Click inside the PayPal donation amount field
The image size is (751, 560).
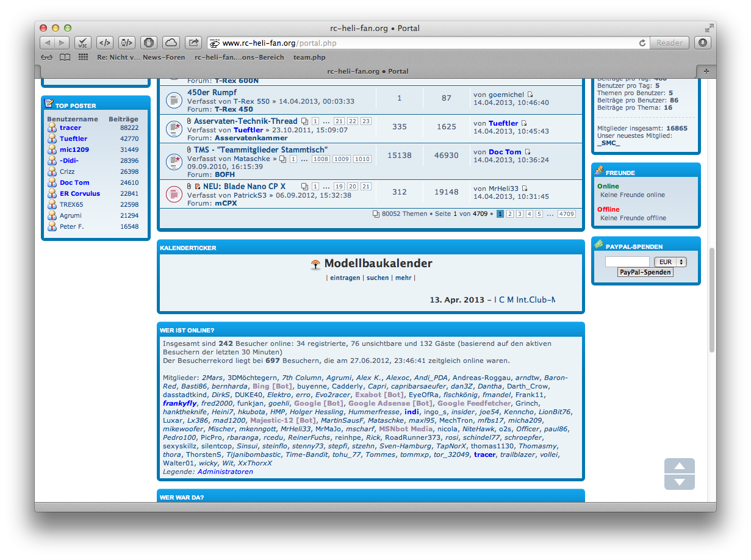coord(627,261)
